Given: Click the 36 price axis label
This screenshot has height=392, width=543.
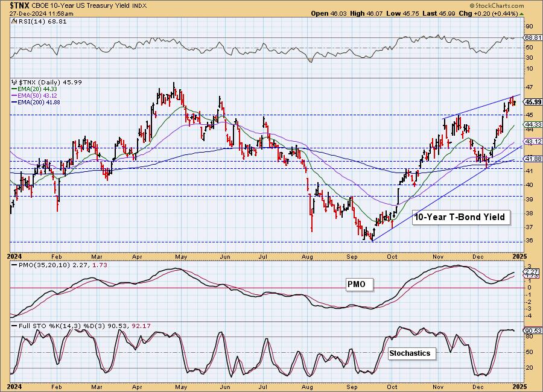Looking at the screenshot, I should [x=530, y=241].
